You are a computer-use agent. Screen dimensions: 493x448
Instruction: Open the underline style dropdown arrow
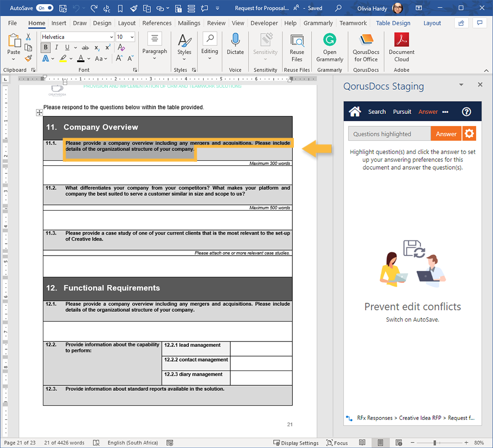click(x=75, y=48)
